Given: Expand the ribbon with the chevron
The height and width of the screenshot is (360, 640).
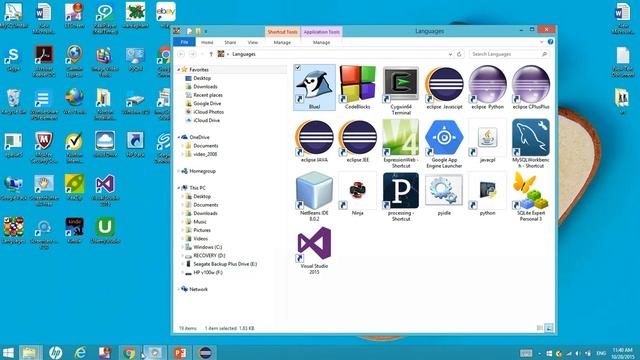Looking at the screenshot, I should (x=542, y=42).
